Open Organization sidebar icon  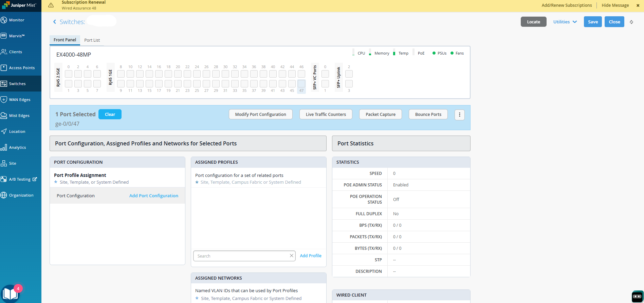point(4,195)
